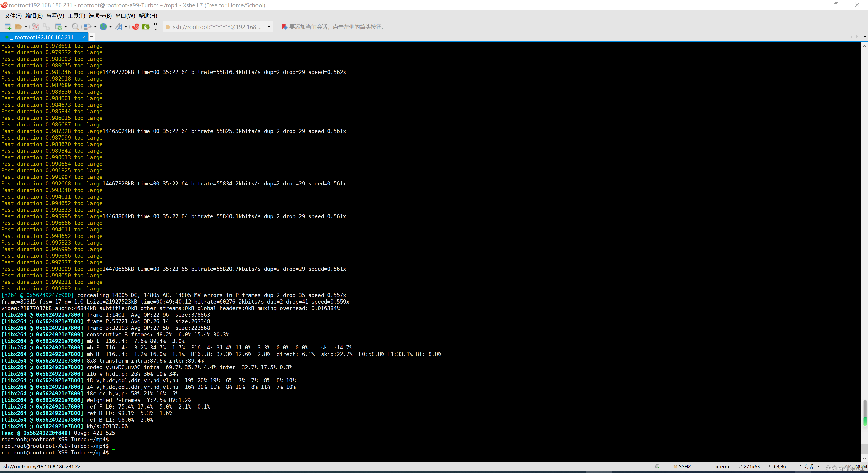Click the 'Weighted P-Frames: Y:2.5%' line
The image size is (868, 473).
(x=96, y=400)
